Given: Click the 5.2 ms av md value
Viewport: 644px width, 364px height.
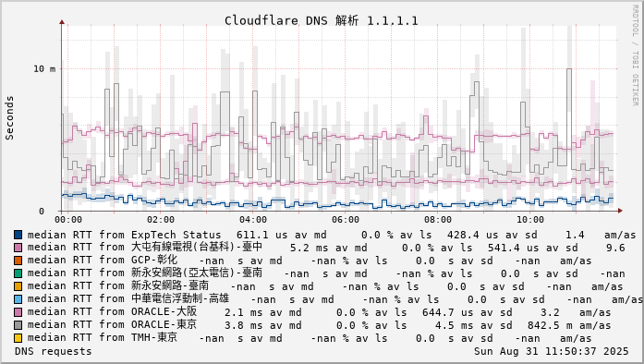Looking at the screenshot, I should pos(329,249).
